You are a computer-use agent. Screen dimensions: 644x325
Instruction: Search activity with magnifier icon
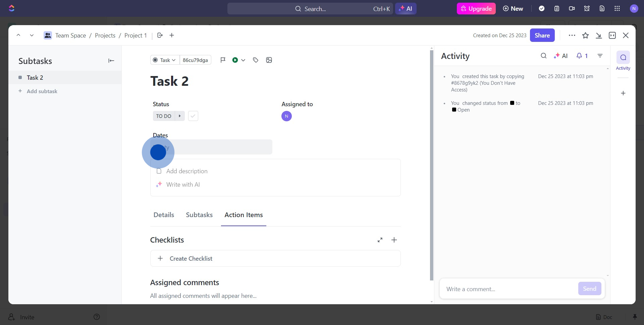pos(544,56)
